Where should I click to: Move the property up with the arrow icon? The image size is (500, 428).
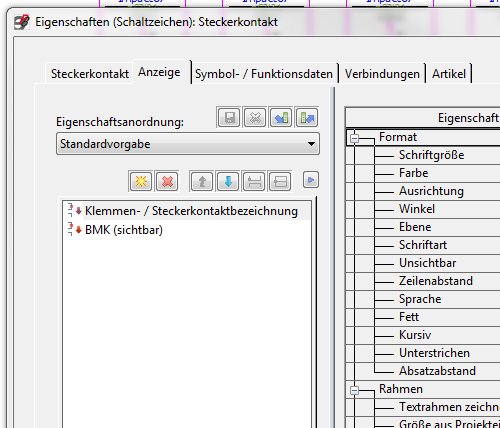(x=202, y=181)
